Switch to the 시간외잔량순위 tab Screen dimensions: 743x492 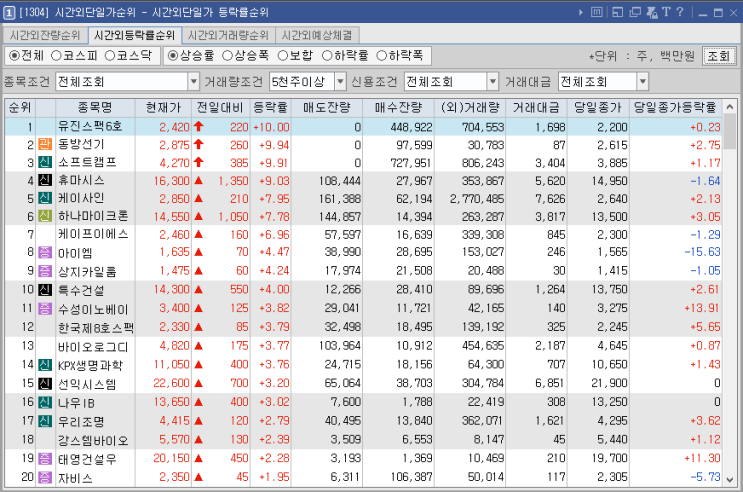[x=45, y=36]
